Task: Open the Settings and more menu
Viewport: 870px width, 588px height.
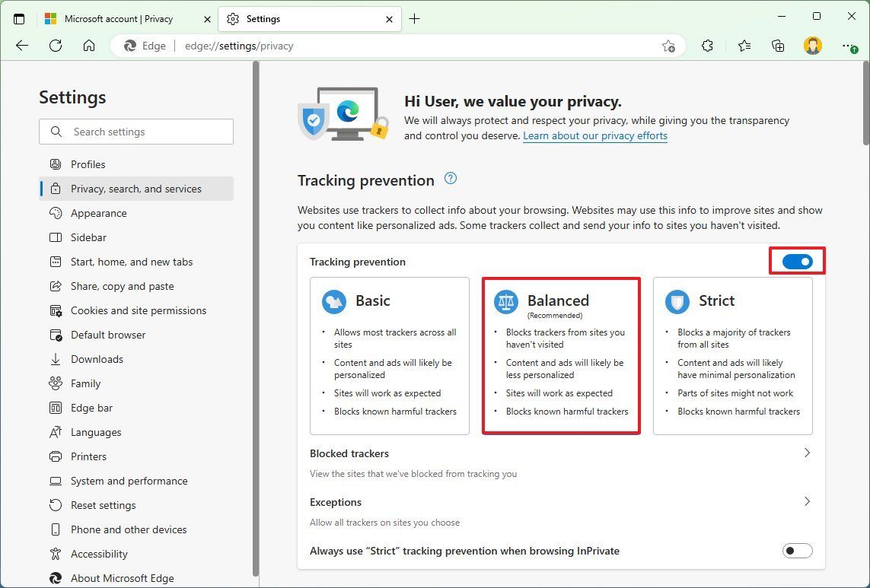Action: click(x=847, y=46)
